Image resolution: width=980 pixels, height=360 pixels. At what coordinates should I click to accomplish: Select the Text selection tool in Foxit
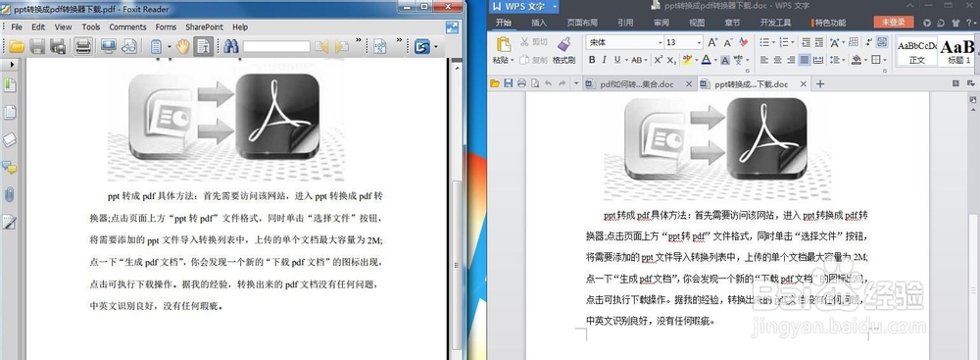203,46
